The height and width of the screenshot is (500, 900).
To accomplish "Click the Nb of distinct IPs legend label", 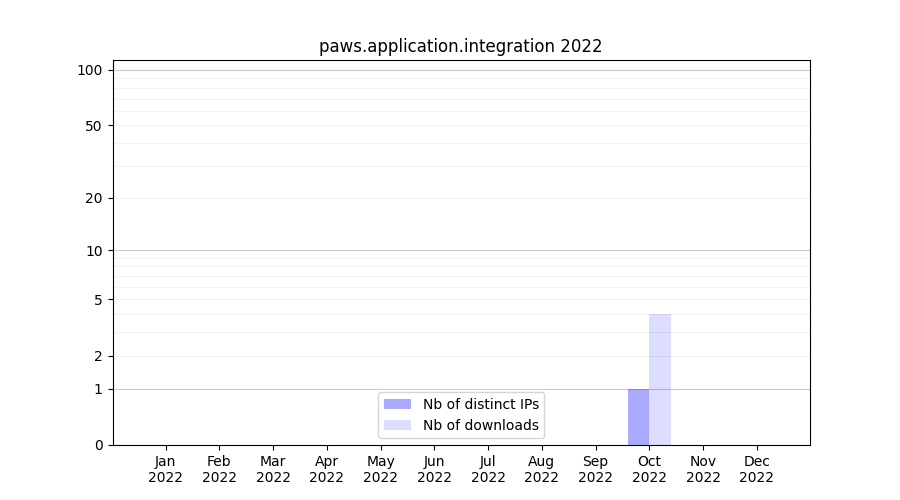I will pyautogui.click(x=480, y=404).
